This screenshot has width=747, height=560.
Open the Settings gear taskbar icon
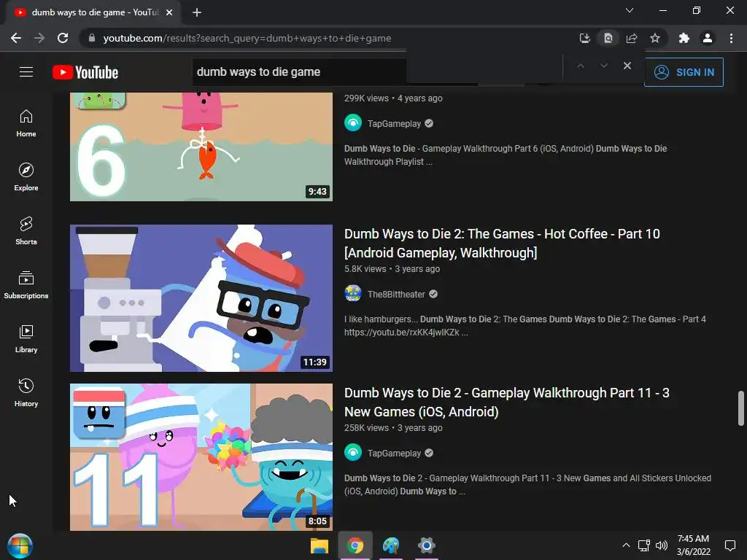426,545
